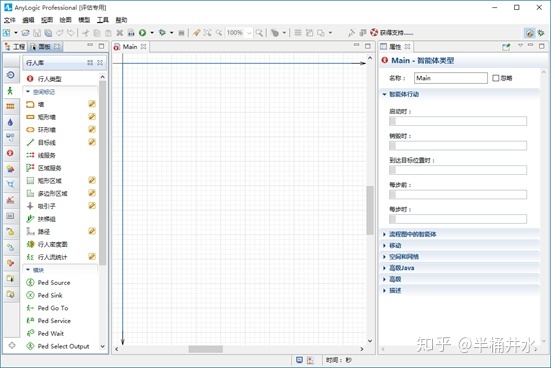Click the 获得支持 support link

(x=392, y=33)
